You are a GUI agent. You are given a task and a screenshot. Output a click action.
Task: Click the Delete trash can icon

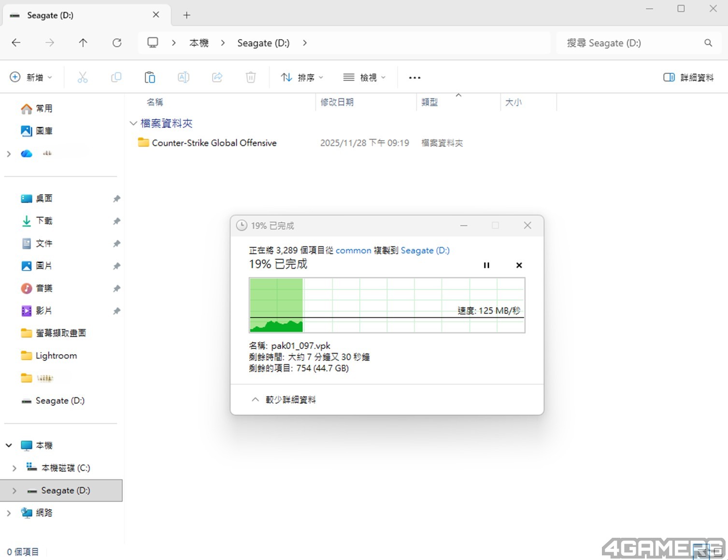point(251,77)
